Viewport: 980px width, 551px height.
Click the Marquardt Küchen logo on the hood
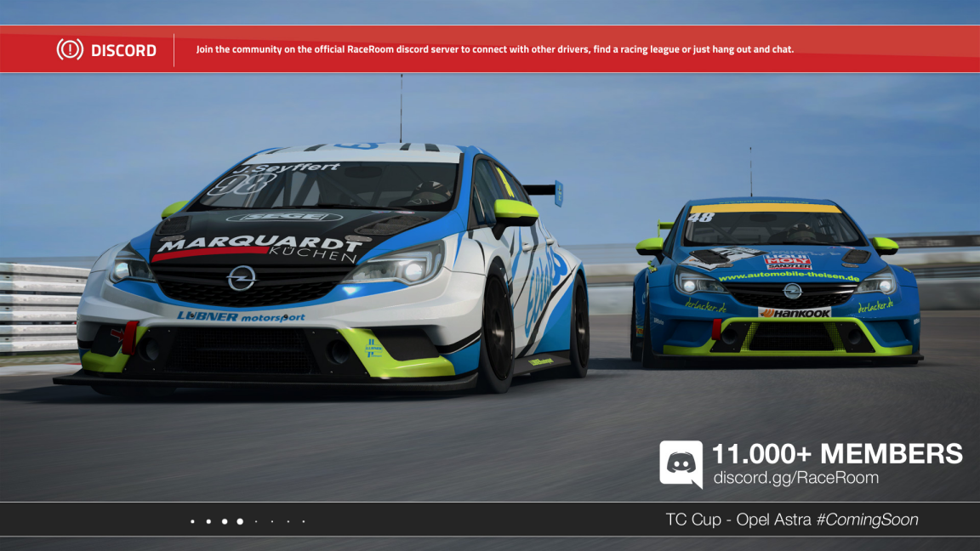pyautogui.click(x=259, y=247)
